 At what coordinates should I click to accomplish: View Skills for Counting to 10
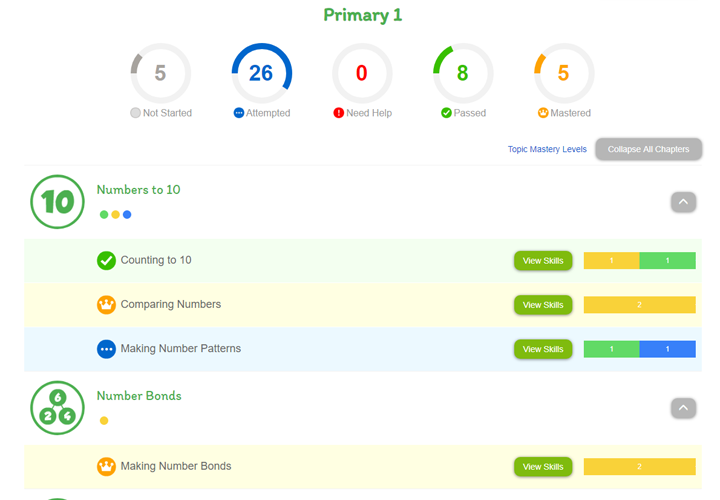coord(543,261)
